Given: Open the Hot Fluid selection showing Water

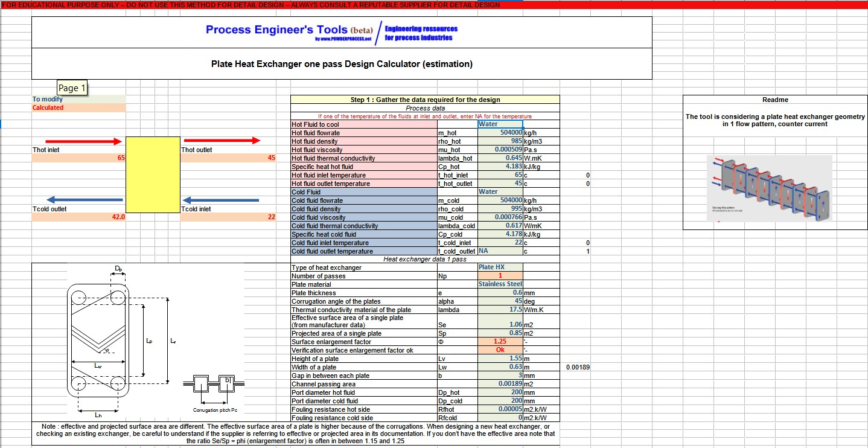Looking at the screenshot, I should coord(499,124).
